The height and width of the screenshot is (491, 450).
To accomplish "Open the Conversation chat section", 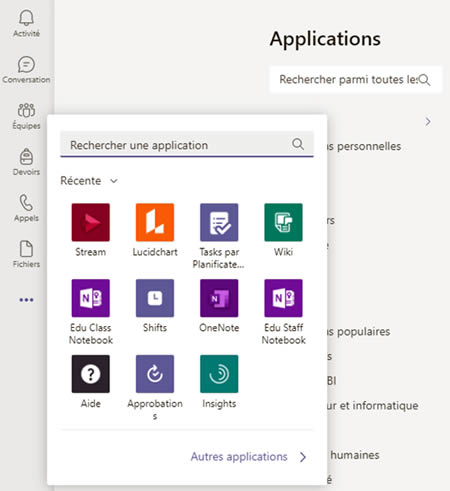I will [26, 69].
